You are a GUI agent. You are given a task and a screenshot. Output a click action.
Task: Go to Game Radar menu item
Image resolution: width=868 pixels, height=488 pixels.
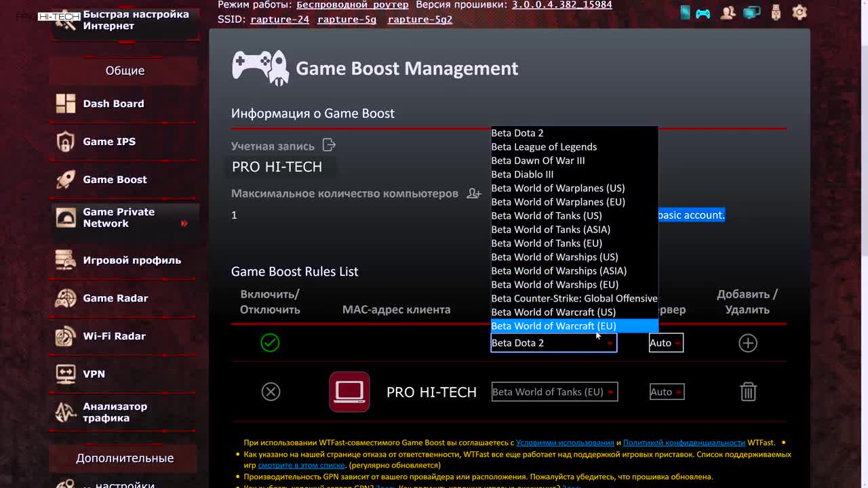pos(115,298)
